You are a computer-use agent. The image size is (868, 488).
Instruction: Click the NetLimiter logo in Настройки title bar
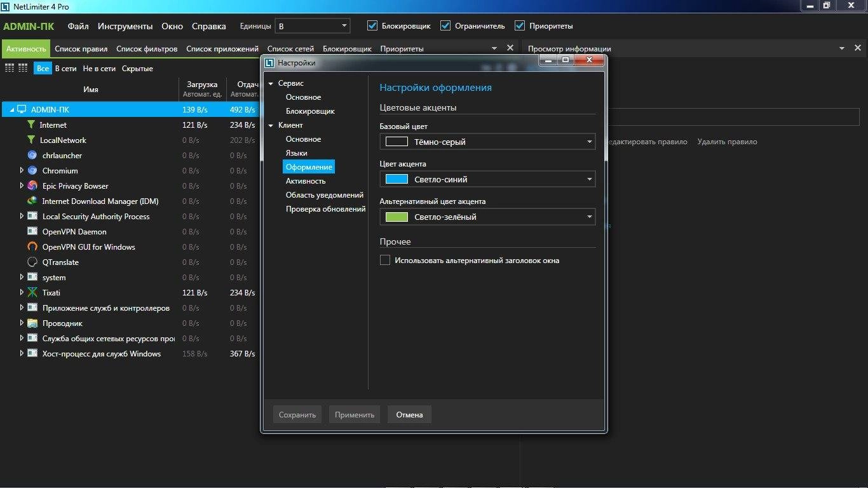tap(269, 62)
